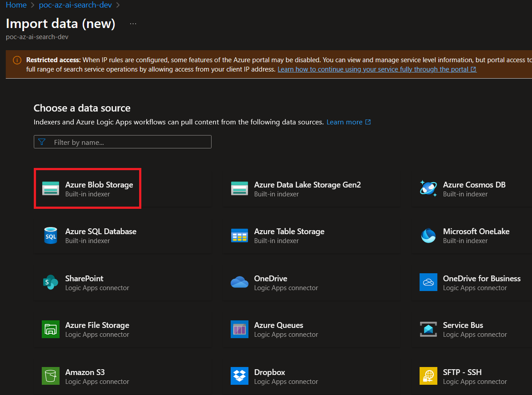Image resolution: width=532 pixels, height=395 pixels.
Task: Focus the Filter by name field
Action: [x=123, y=142]
